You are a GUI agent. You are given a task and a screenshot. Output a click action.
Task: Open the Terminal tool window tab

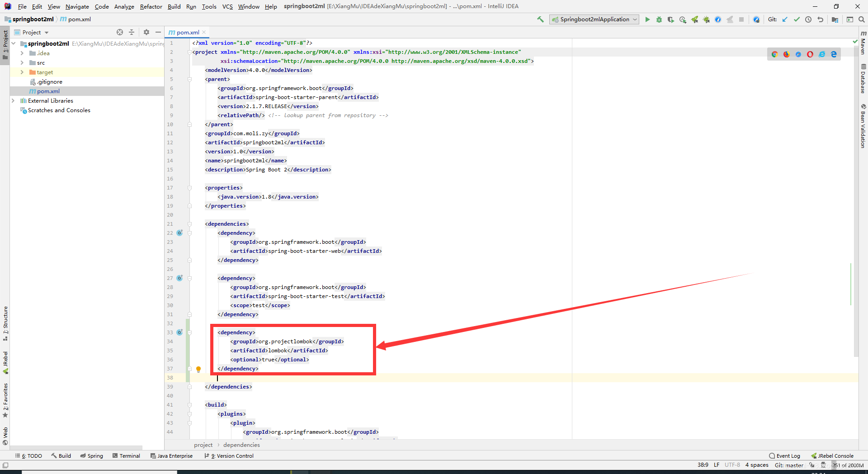pos(126,456)
